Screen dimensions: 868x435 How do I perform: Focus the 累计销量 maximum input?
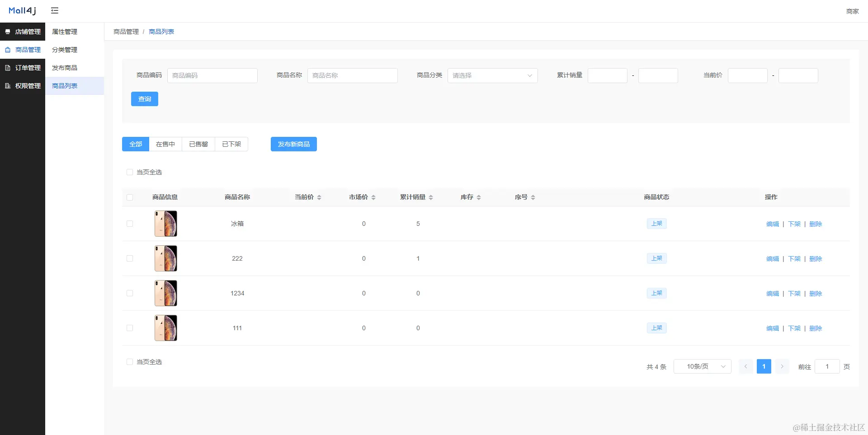pos(658,75)
